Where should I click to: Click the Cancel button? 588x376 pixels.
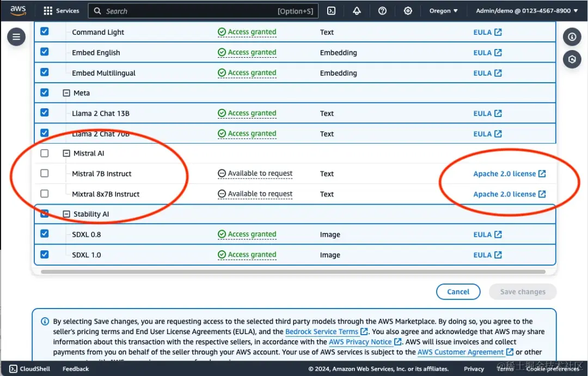pos(458,292)
